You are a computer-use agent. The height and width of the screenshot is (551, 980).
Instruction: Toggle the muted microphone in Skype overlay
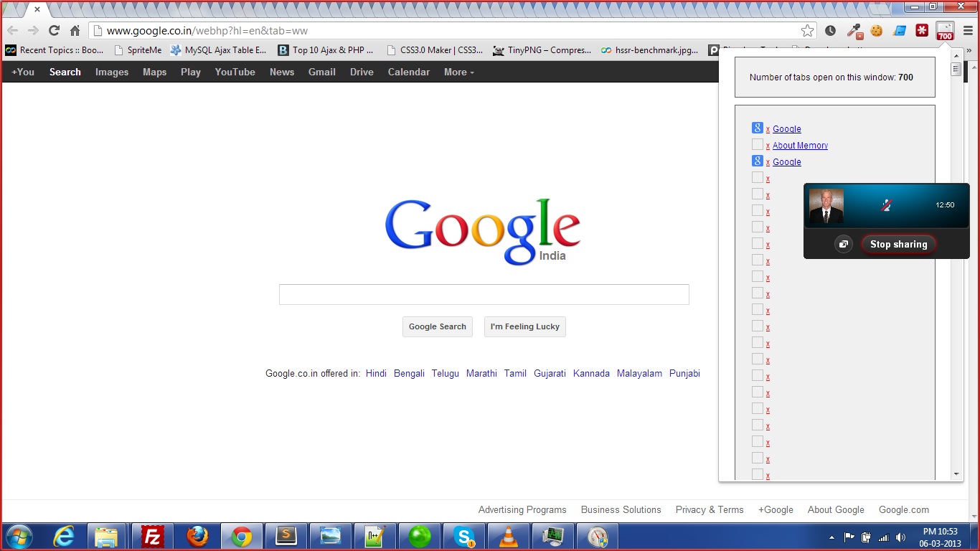pos(887,205)
